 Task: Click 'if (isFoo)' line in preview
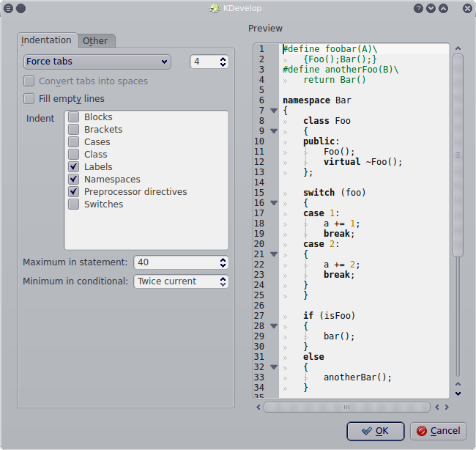(x=330, y=316)
